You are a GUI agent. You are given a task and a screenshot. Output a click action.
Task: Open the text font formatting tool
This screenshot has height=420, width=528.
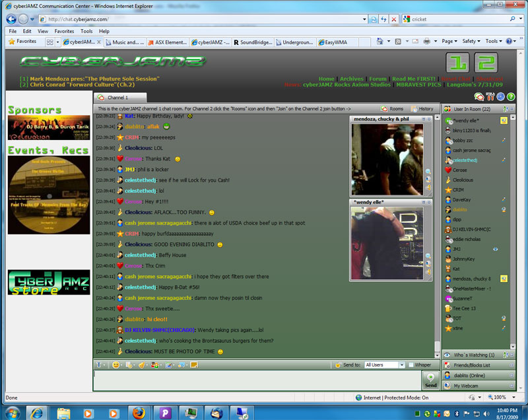point(99,365)
